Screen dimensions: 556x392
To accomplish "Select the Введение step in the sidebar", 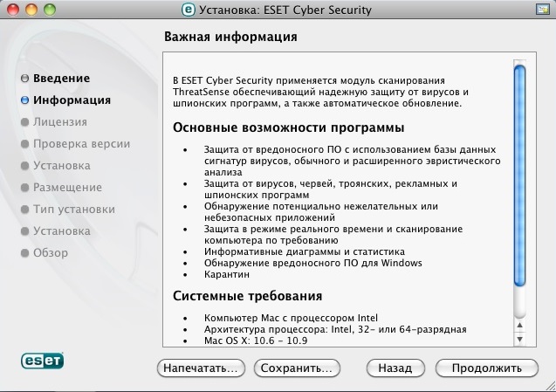I will coord(62,79).
